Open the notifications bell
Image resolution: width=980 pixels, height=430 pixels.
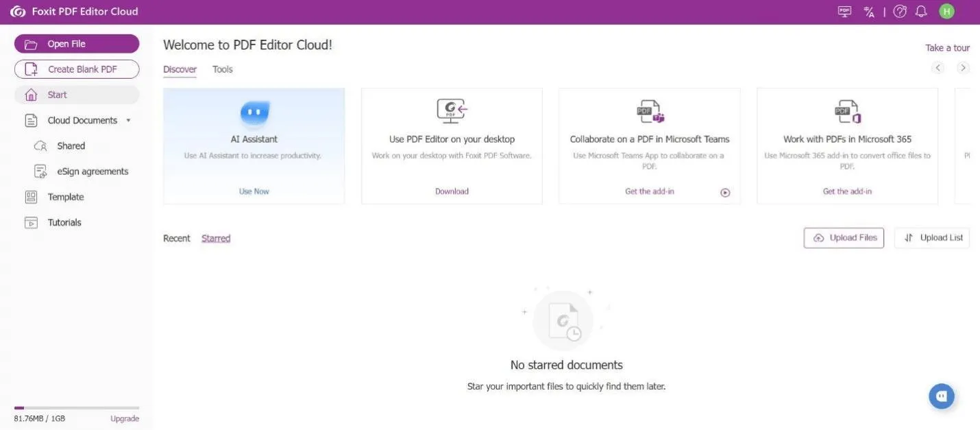[x=921, y=12]
